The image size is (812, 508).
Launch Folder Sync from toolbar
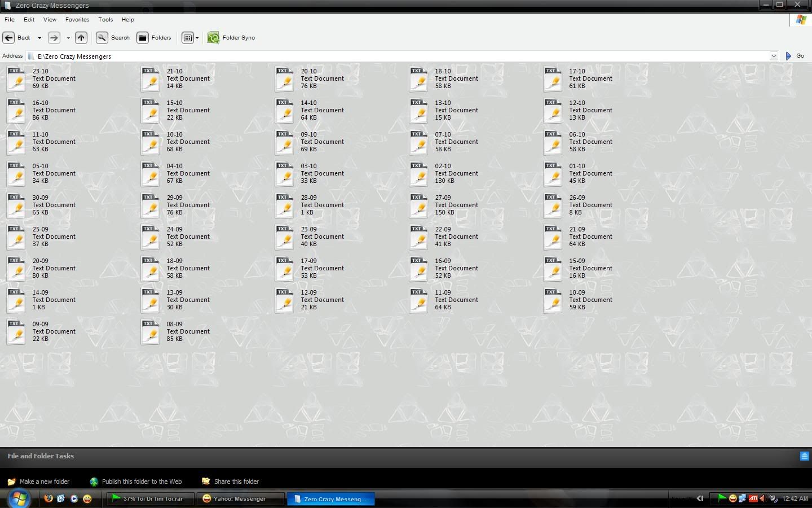[231, 38]
